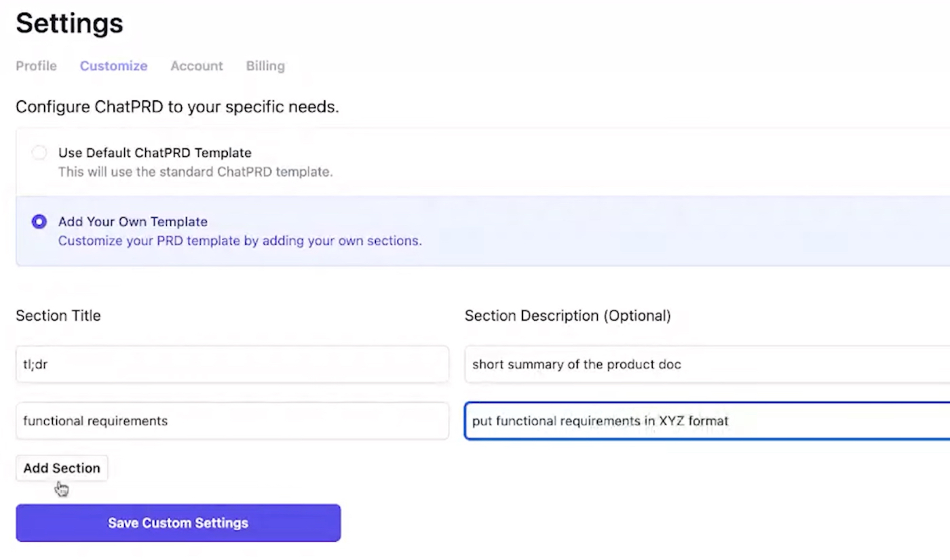
Task: Click the 'functional requirements' section title field
Action: click(232, 421)
